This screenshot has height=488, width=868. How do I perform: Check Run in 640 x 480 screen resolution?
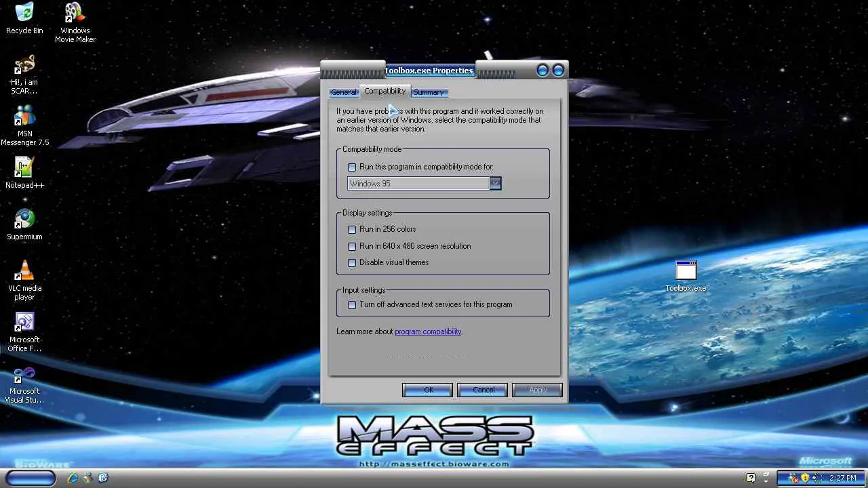tap(352, 246)
